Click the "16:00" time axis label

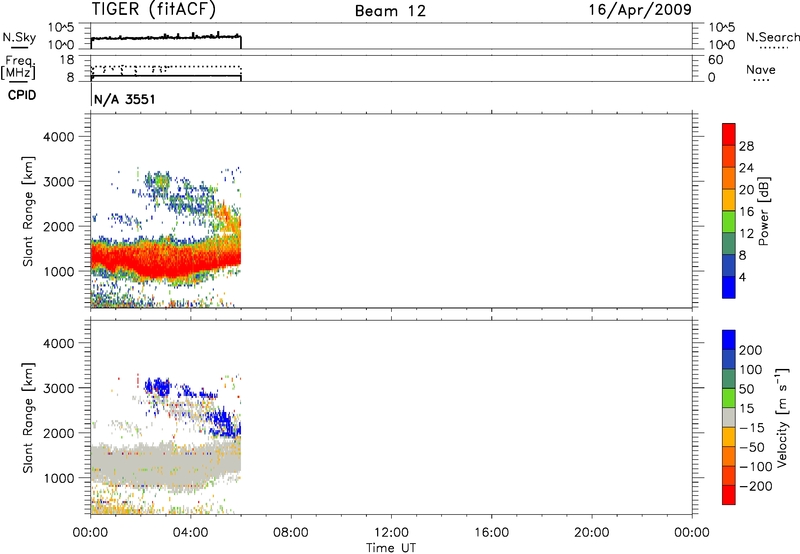pos(491,533)
